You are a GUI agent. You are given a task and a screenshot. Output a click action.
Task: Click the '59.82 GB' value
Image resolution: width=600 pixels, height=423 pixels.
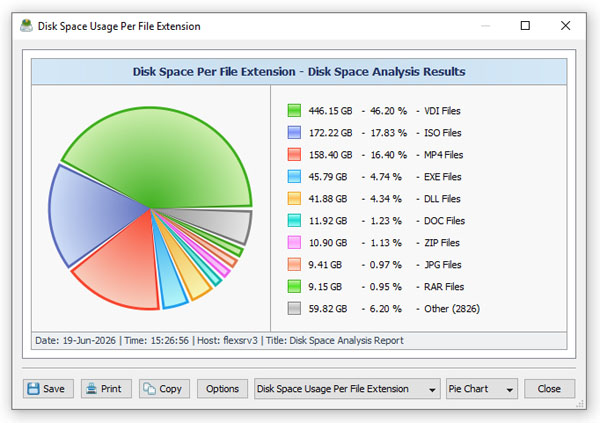point(328,309)
